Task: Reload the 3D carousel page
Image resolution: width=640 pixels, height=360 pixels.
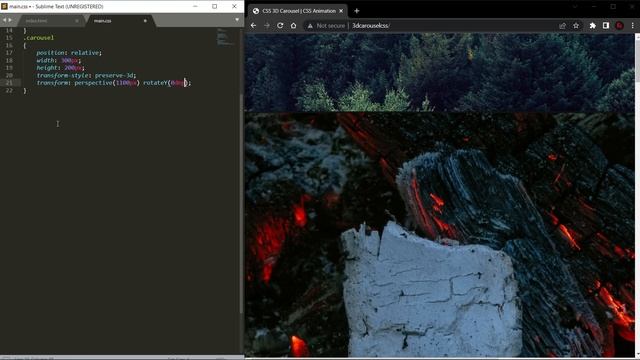Action: pos(280,25)
